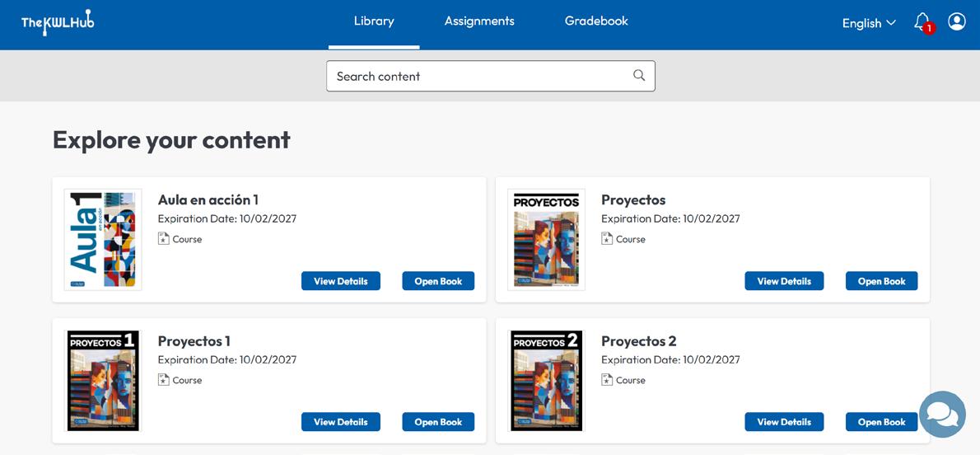
Task: Click the title 'Aula en acción 1'
Action: [x=208, y=199]
